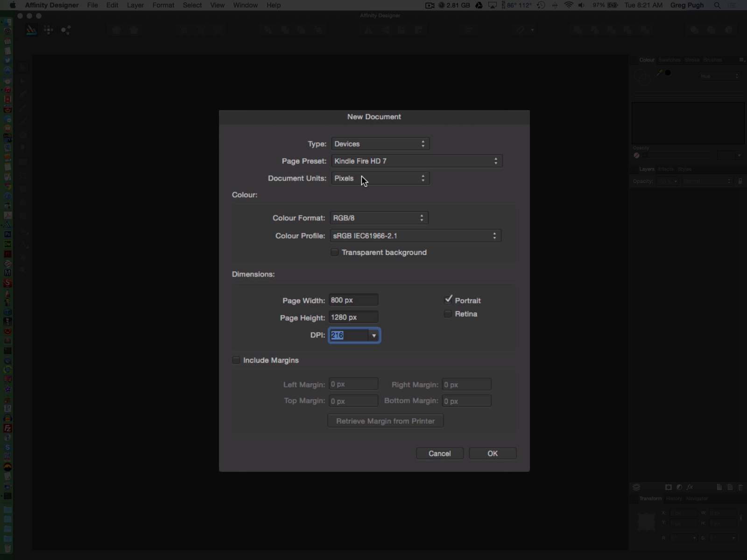
Task: Expand the DPI dropdown arrow
Action: (374, 336)
